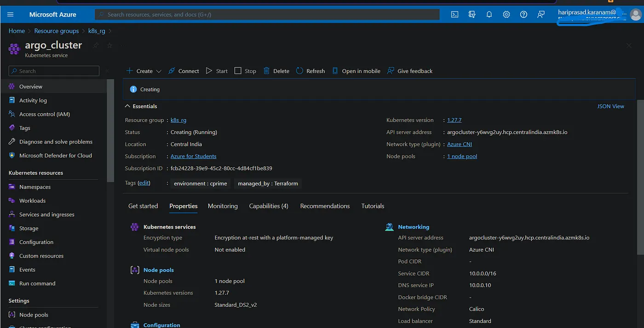
Task: Open the Recommendations tab
Action: [325, 206]
